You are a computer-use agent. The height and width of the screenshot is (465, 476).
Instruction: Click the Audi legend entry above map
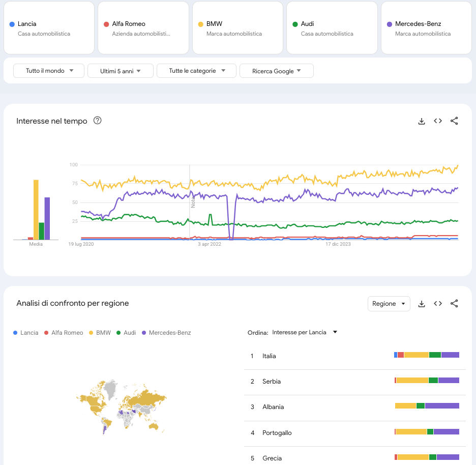(126, 333)
